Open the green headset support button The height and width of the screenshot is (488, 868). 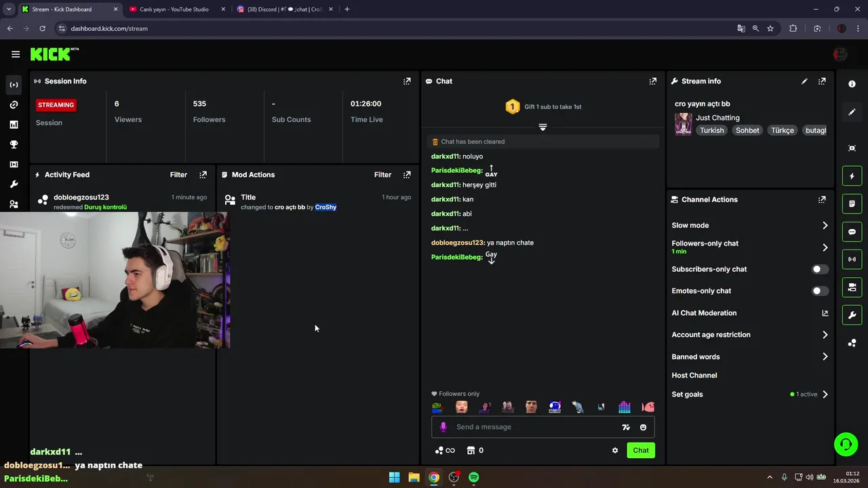point(846,445)
